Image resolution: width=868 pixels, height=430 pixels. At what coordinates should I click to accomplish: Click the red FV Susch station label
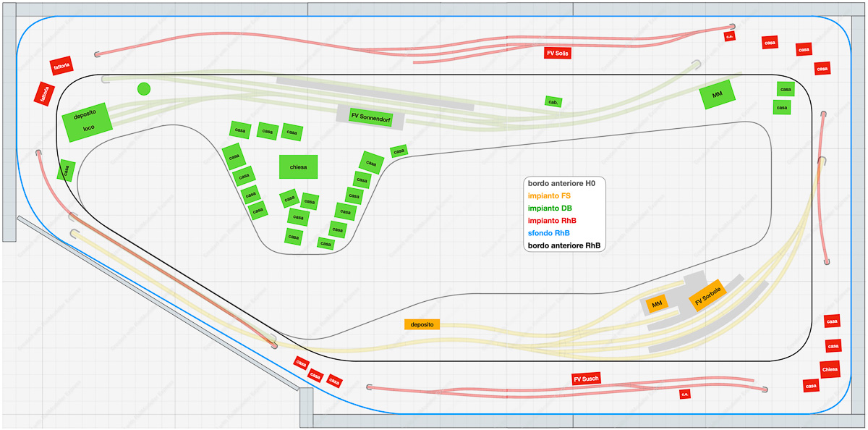[586, 379]
